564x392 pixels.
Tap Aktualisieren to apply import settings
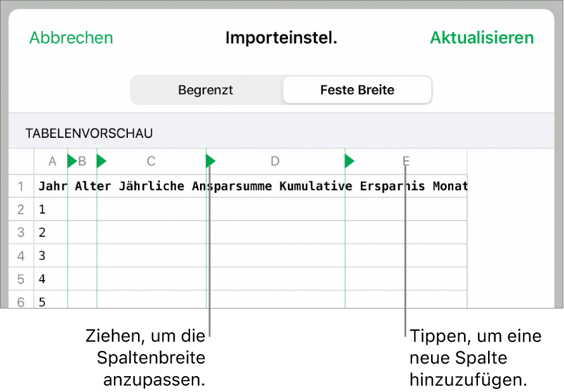[482, 38]
